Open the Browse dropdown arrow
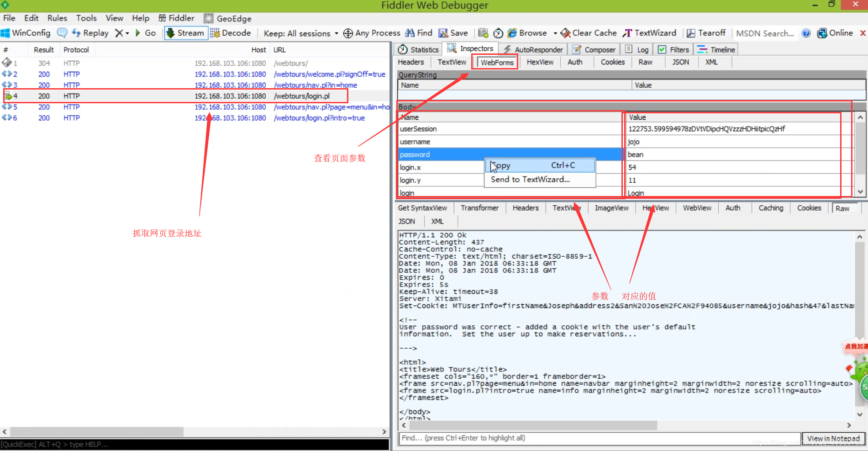Viewport: 868px width, 451px height. pyautogui.click(x=555, y=33)
